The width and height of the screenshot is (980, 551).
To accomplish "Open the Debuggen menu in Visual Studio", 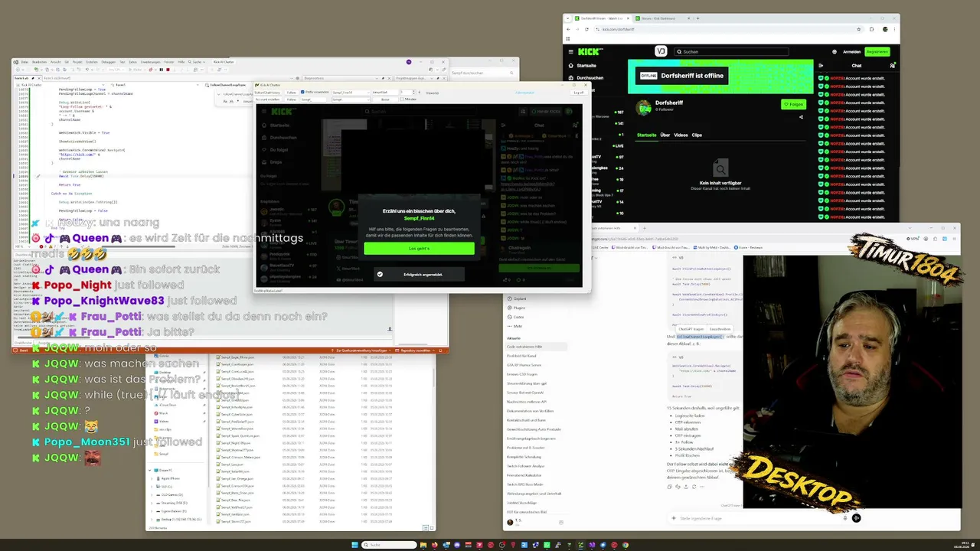I will (109, 62).
